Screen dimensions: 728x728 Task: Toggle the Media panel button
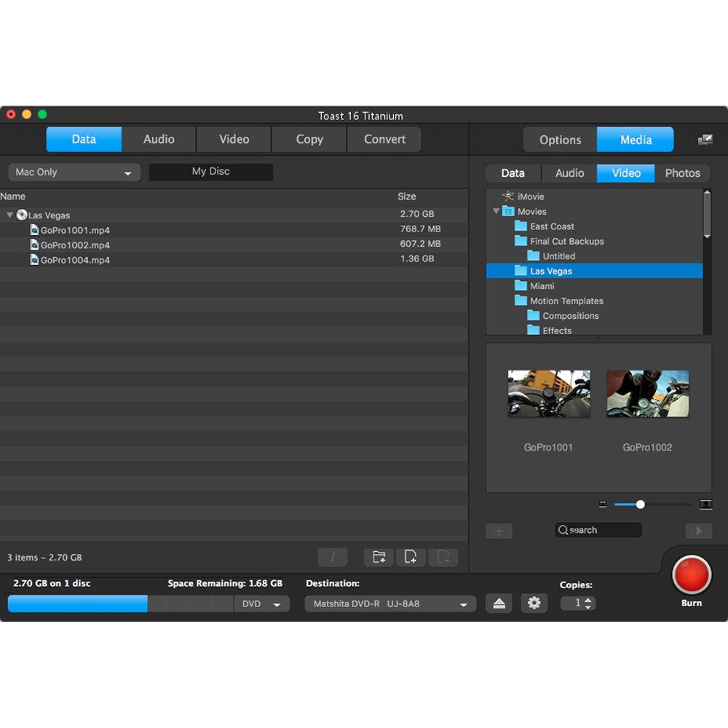coord(636,140)
